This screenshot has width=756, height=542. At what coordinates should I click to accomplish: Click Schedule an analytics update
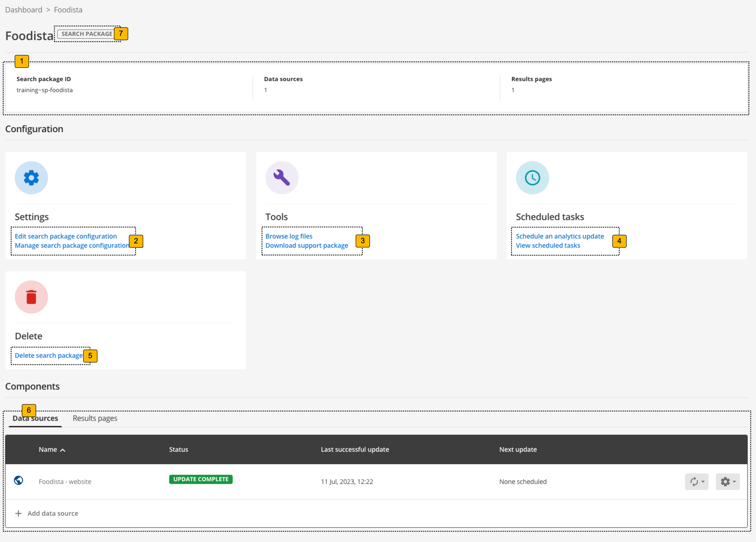(560, 236)
